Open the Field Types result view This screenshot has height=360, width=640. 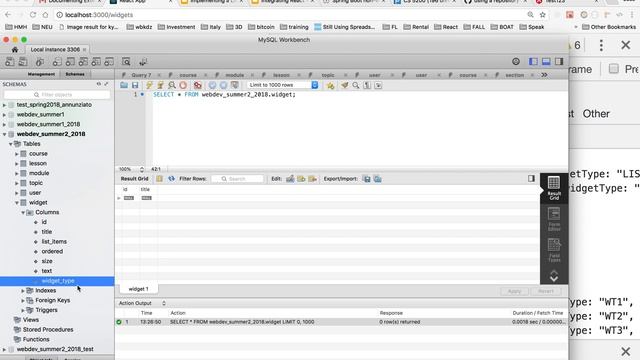click(554, 250)
